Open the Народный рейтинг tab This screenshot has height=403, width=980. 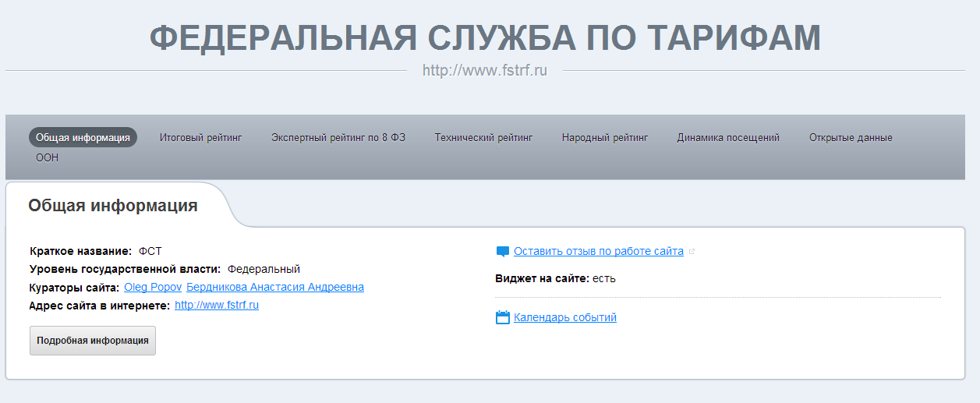(604, 138)
